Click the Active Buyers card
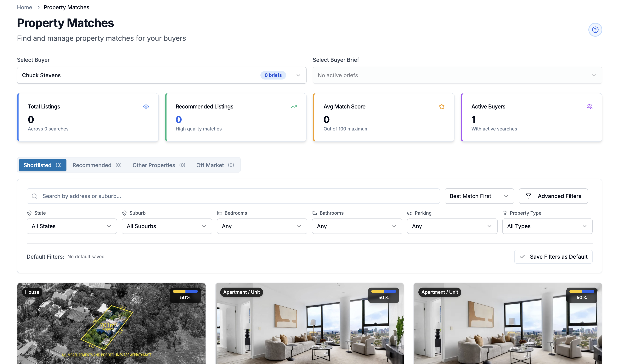This screenshot has height=364, width=622. (x=531, y=117)
